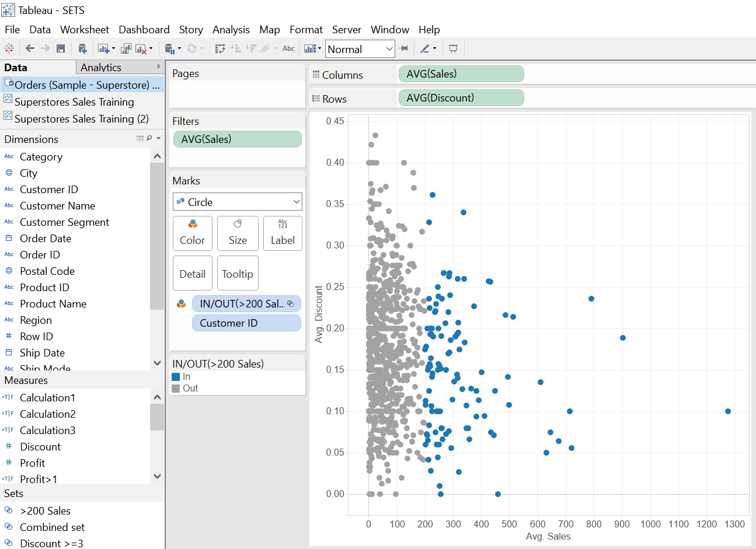
Task: Click the search magnifier icon in Dimensions header
Action: point(149,138)
